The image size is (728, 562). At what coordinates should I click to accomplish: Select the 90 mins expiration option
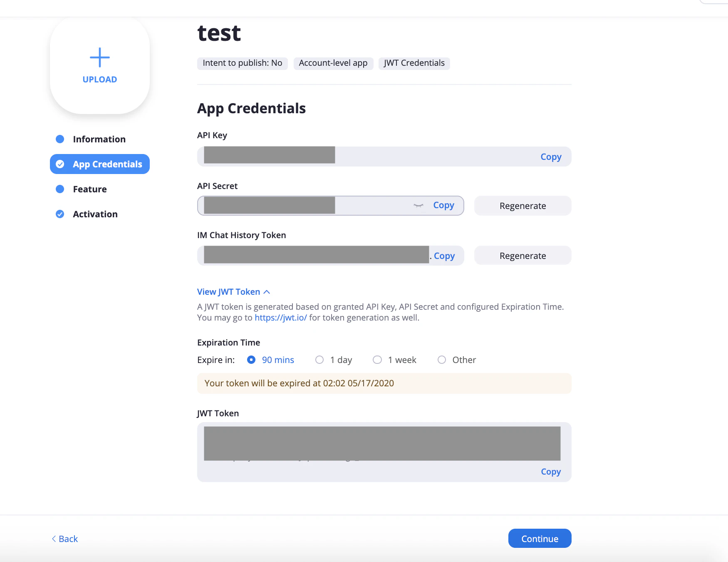251,360
